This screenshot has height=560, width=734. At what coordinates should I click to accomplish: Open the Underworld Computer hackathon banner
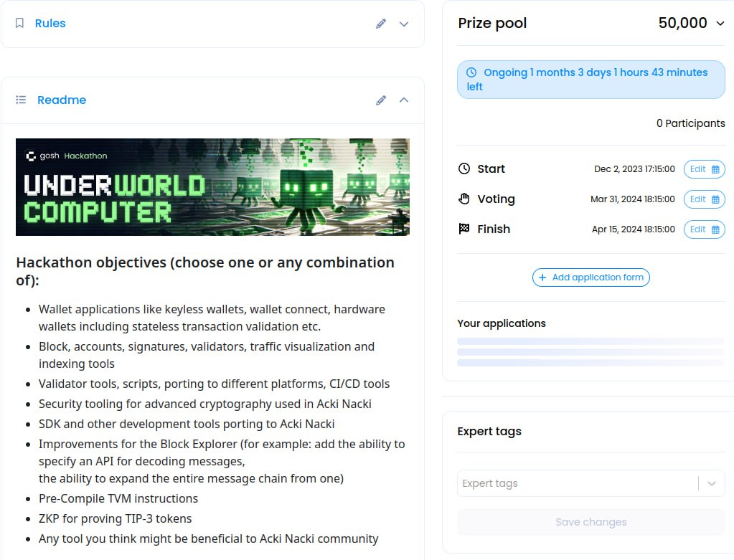click(x=212, y=187)
